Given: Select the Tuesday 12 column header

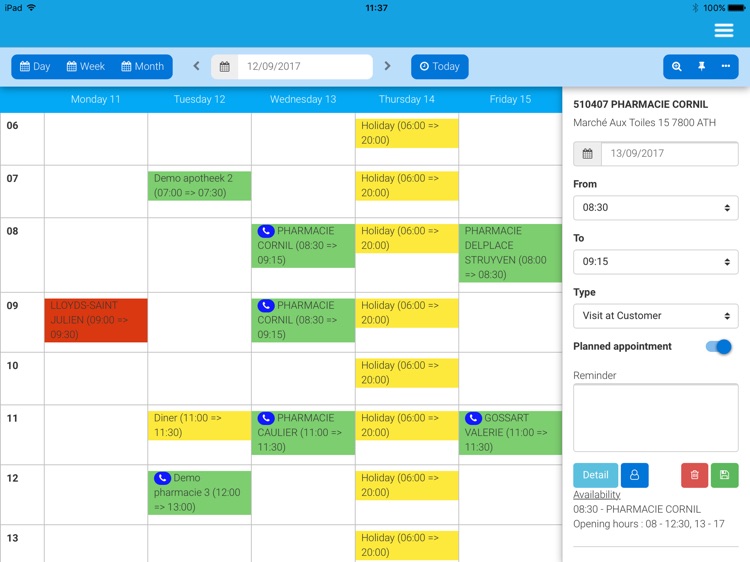Looking at the screenshot, I should pos(199,99).
